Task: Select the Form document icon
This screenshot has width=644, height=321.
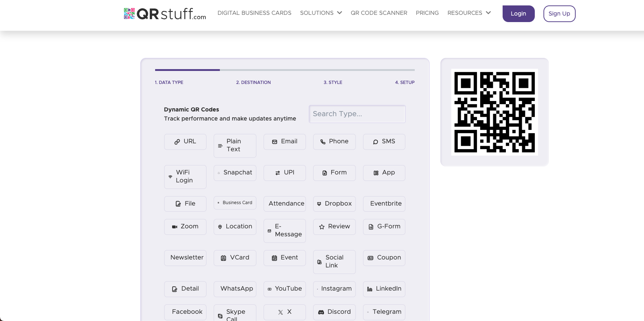Action: tap(325, 173)
